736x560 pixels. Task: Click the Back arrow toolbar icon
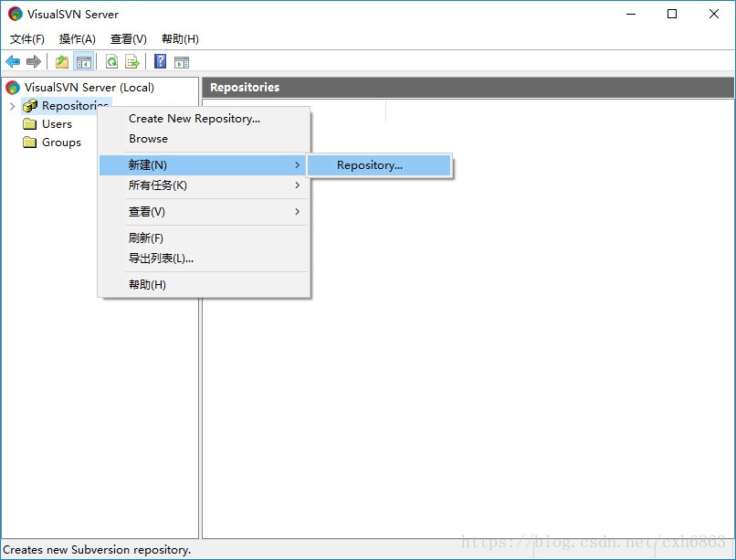(x=13, y=61)
